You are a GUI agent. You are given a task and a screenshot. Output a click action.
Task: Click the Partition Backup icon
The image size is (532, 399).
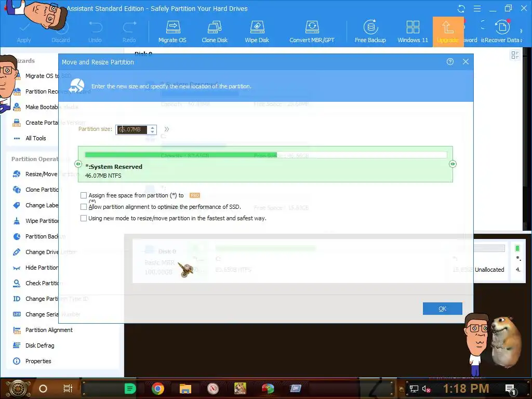17,236
